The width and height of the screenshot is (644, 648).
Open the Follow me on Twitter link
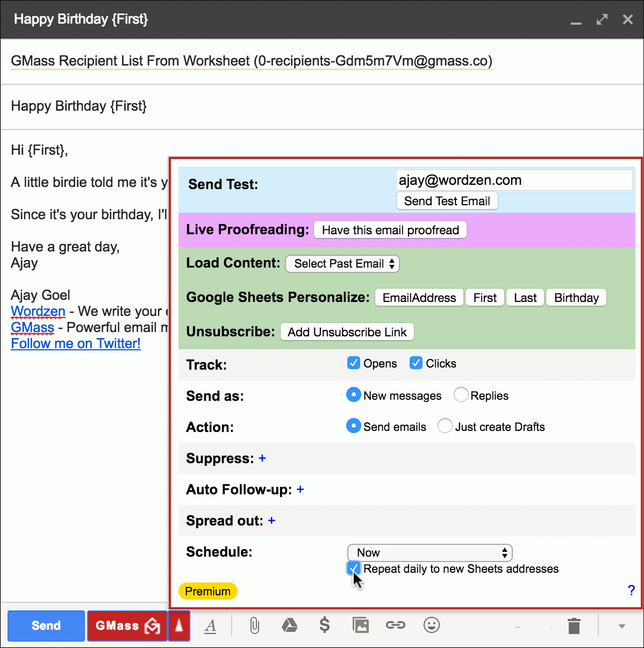click(75, 343)
